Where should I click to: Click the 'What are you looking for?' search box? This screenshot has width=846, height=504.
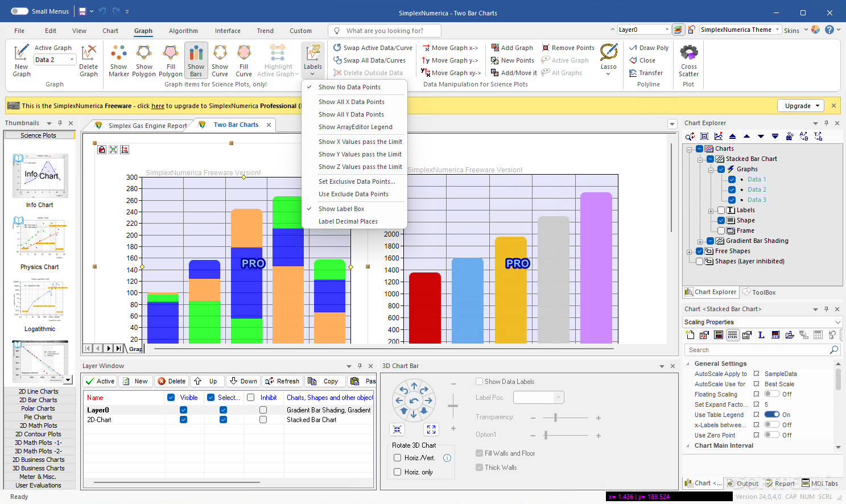coord(385,31)
